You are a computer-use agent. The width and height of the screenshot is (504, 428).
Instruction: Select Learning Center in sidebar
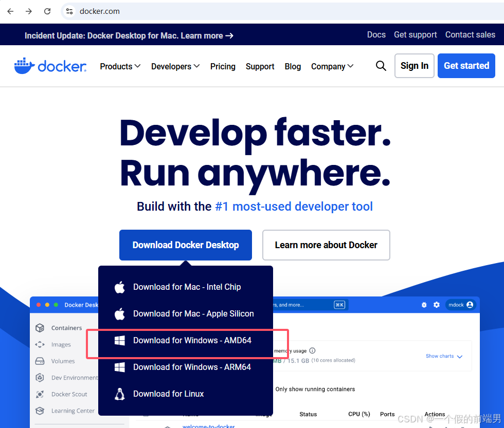(x=73, y=411)
